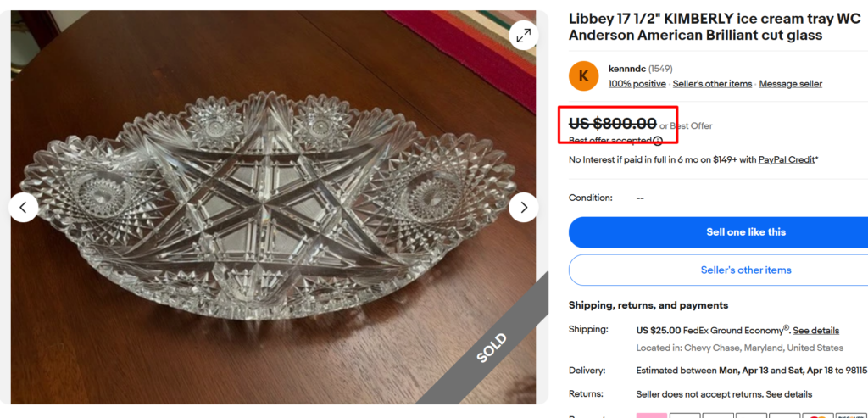See details for the returns policy

[x=788, y=394]
